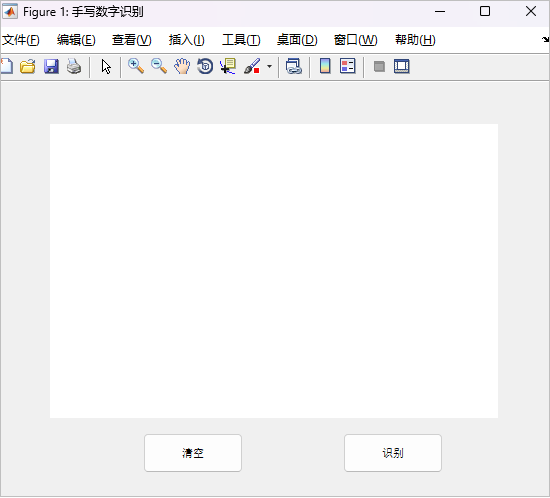Enable the Rotate 3D tool
Screen dimensions: 550x498
[205, 66]
